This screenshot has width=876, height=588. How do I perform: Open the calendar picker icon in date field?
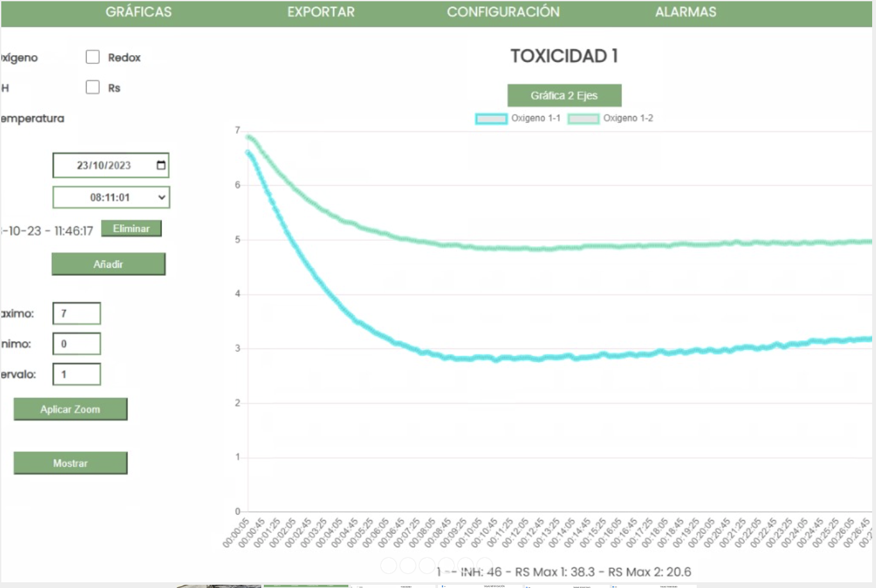pyautogui.click(x=161, y=165)
